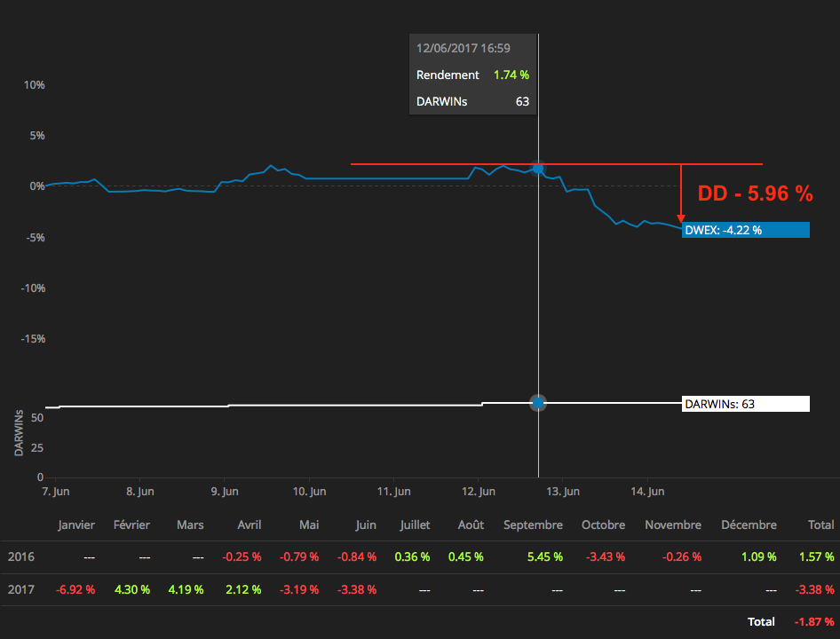Click the -6.92 % cell for Janvier 2017
Viewport: 840px width, 639px height.
(75, 589)
